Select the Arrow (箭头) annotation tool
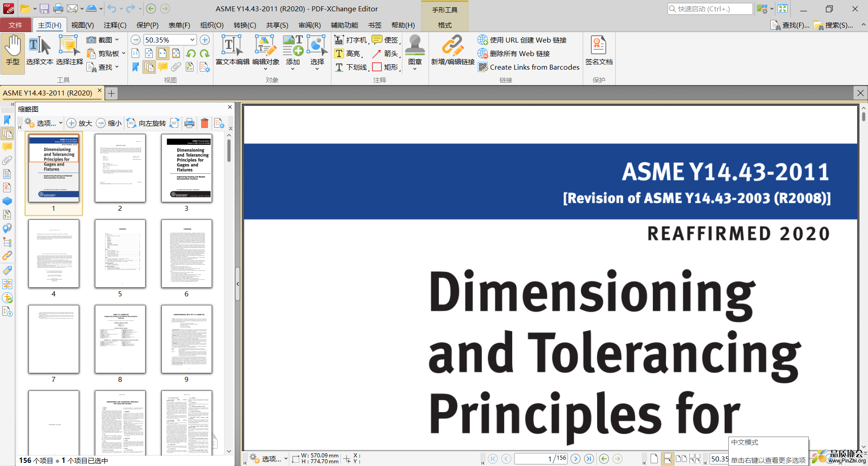868x466 pixels. pos(385,53)
